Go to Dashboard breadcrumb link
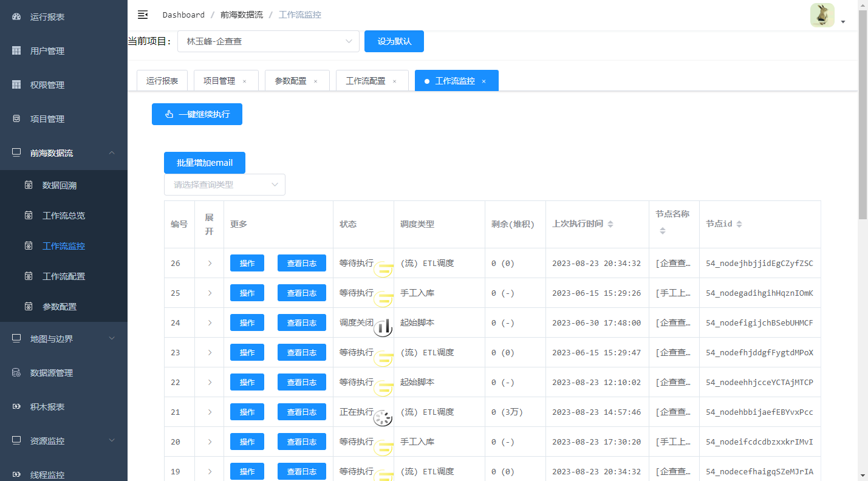The width and height of the screenshot is (868, 481). click(x=183, y=15)
